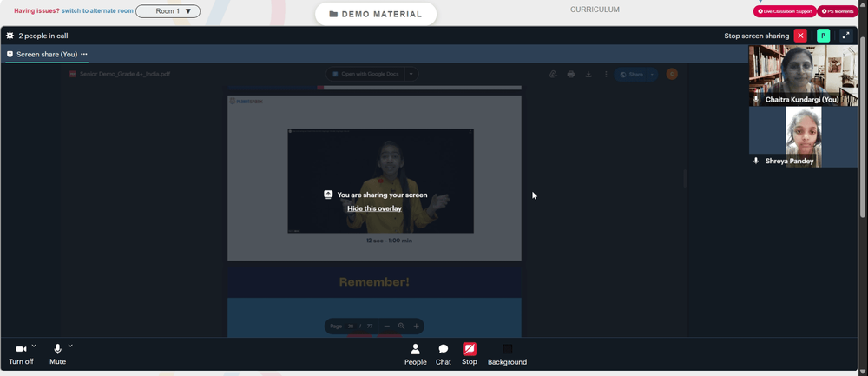Click 'Senior Demo_Grade 4+_India.pdf' filename
This screenshot has width=868, height=376.
pos(124,74)
